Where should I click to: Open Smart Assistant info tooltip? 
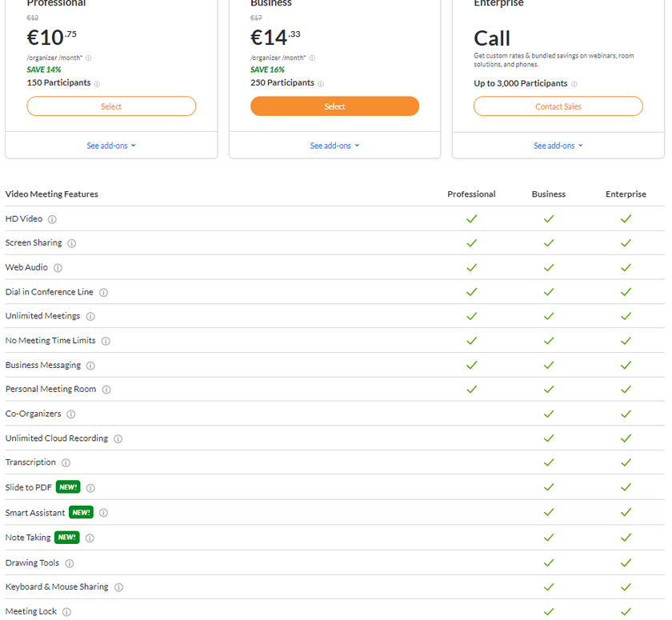click(103, 513)
